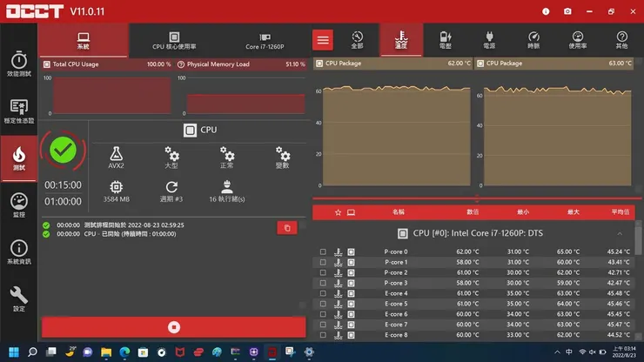Open Windows taskbar search
Screen dimensions: 644x362
(32, 352)
